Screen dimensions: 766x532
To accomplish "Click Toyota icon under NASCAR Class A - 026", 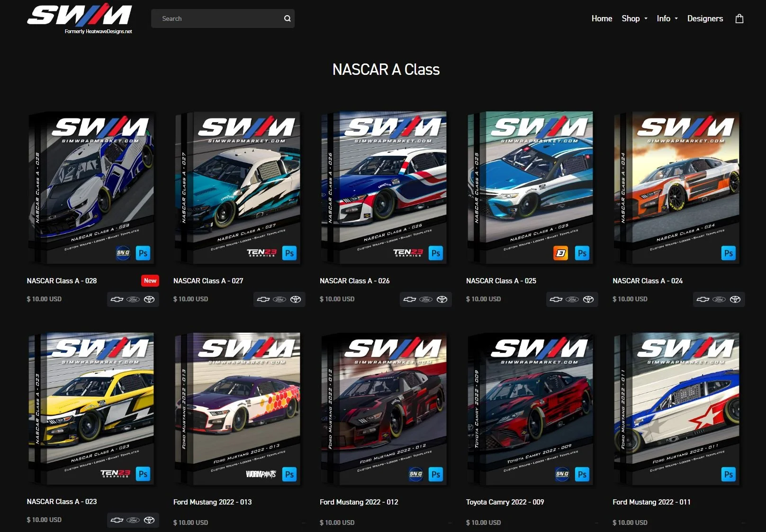I will tap(442, 299).
